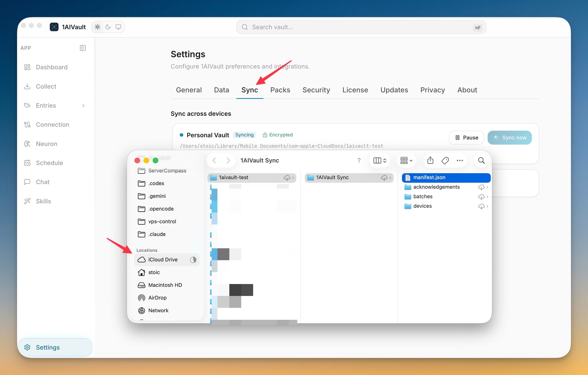Viewport: 588px width, 375px height.
Task: Select devices folder
Action: click(x=446, y=206)
